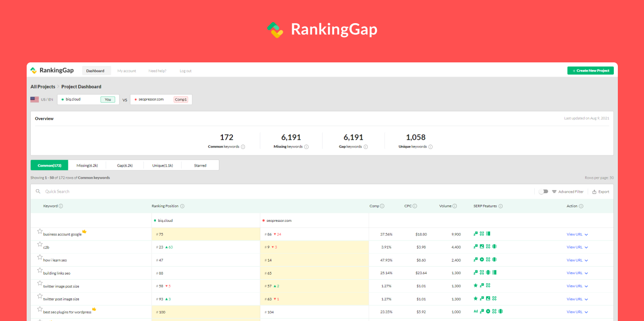Star the keyword building links seo
This screenshot has width=644, height=321.
[40, 270]
